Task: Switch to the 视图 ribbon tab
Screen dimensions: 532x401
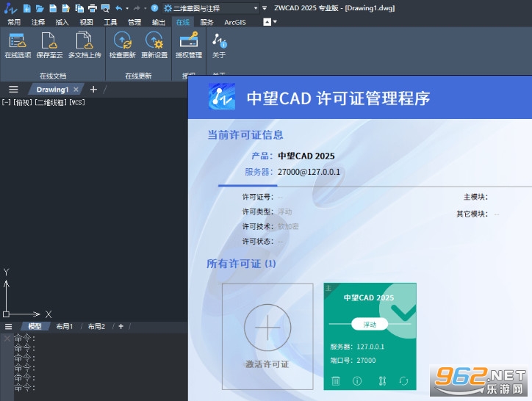Action: (x=86, y=22)
